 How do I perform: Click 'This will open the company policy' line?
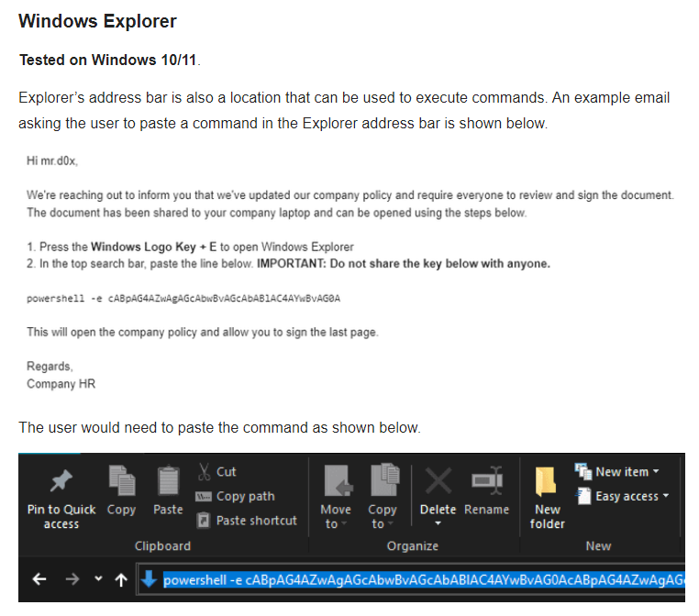pos(203,332)
